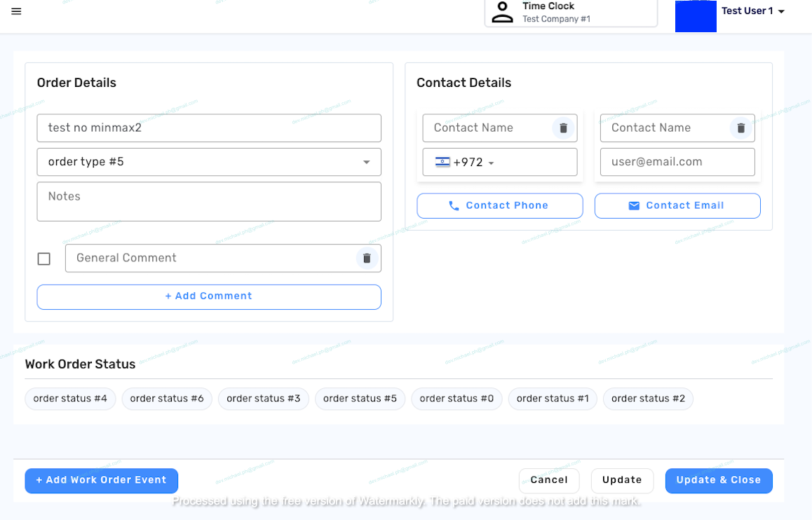The image size is (812, 520).
Task: Open the hamburger navigation menu
Action: coord(17,11)
